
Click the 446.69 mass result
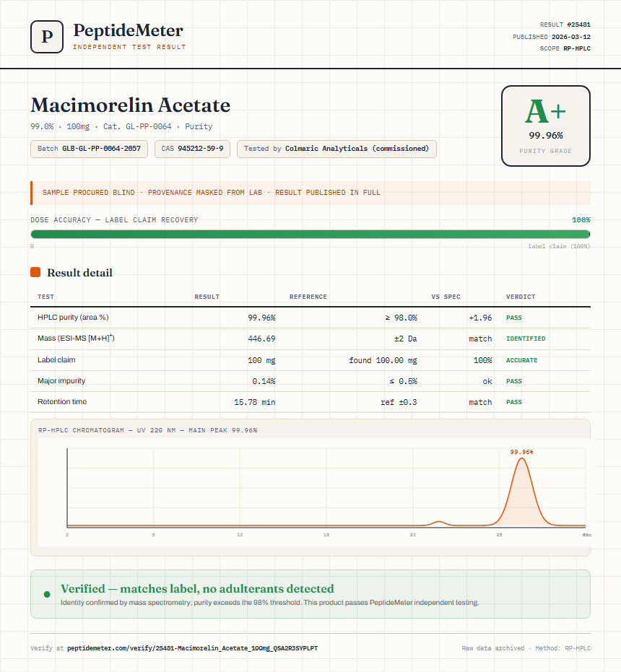click(x=261, y=339)
